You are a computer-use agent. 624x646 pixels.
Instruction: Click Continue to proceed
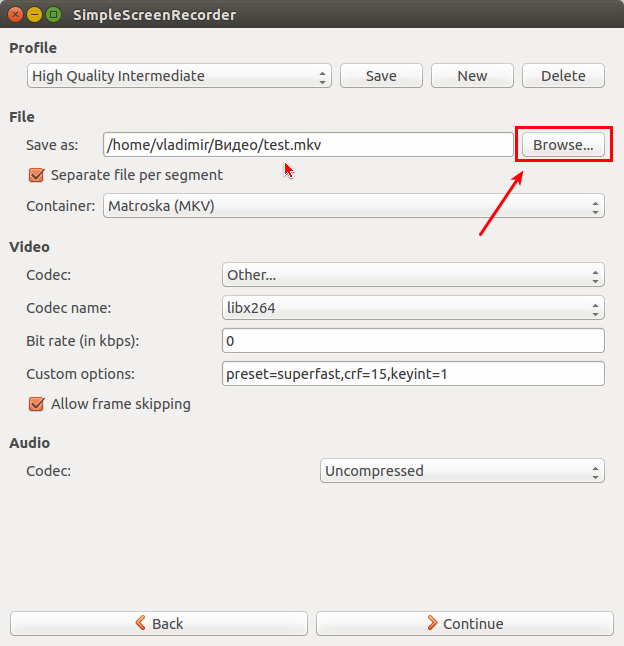point(465,623)
